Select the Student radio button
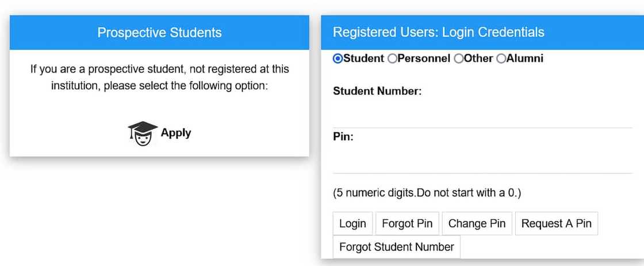Screen dimensions: 644x266 (338, 58)
